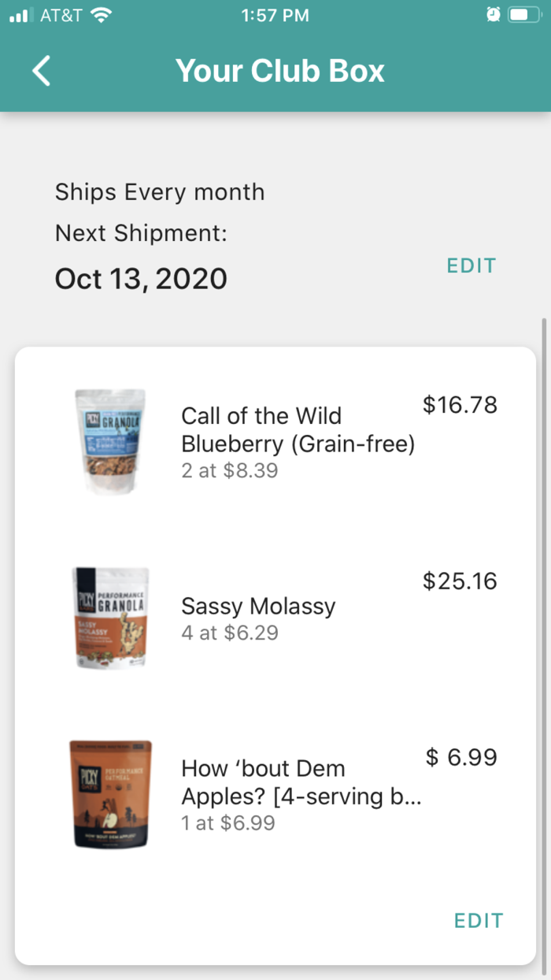Tap the $ 6.99 item price
The width and height of the screenshot is (551, 980).
coord(461,758)
